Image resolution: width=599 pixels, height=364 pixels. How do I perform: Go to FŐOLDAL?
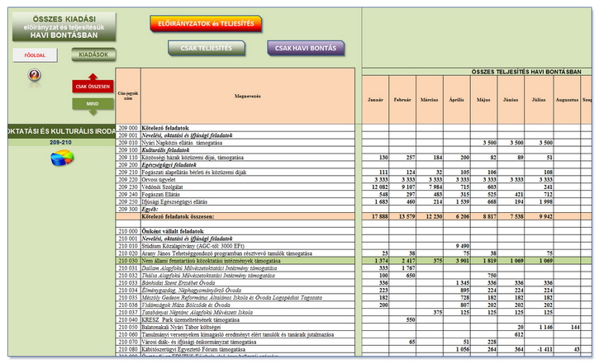click(36, 55)
